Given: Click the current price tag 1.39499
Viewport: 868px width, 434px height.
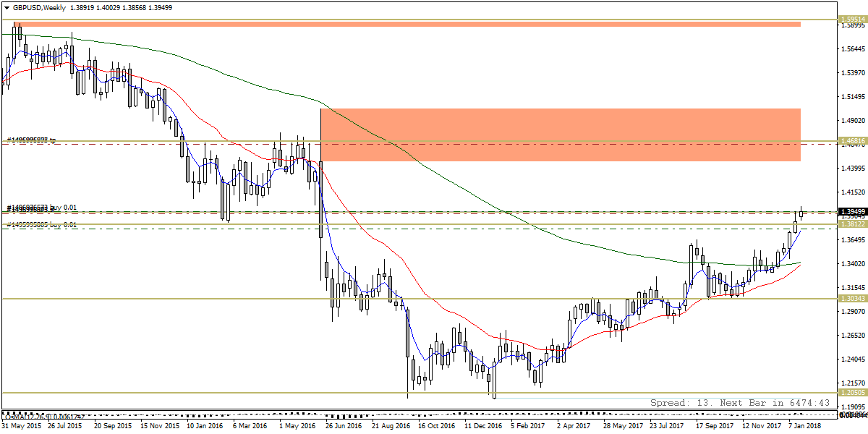Looking at the screenshot, I should (x=852, y=212).
